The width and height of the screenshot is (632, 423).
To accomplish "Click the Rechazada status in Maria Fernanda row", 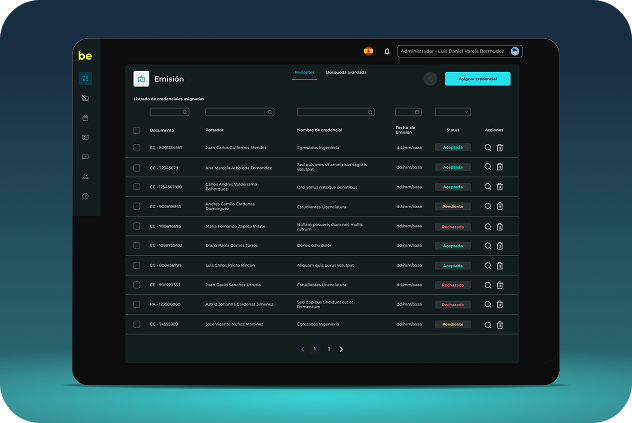I will click(453, 227).
